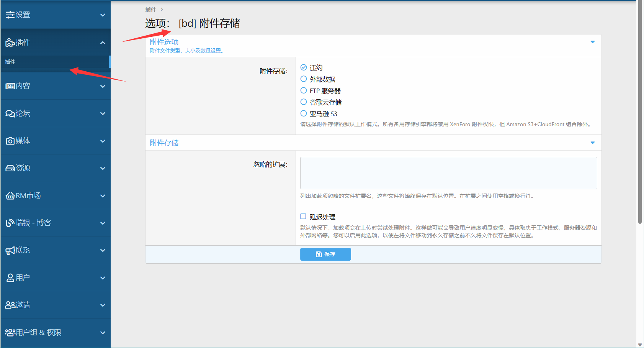The height and width of the screenshot is (348, 644).
Task: Click the camera icon beside 媒体
Action: (10, 141)
